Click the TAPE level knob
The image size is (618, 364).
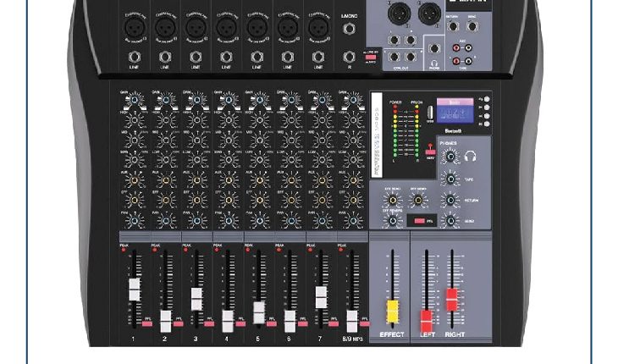pos(450,179)
